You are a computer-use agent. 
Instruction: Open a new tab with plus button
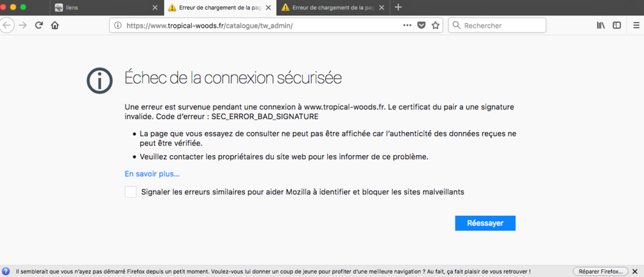pos(398,7)
